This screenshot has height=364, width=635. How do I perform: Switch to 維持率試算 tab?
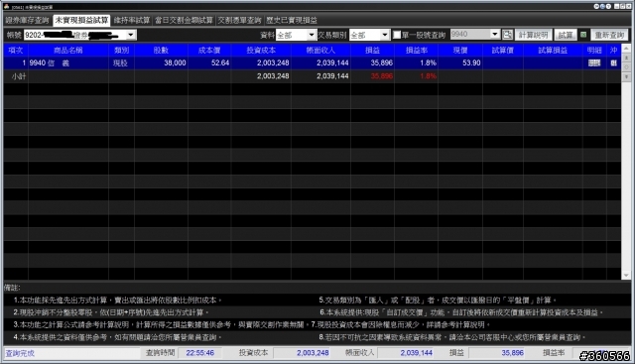click(x=132, y=20)
